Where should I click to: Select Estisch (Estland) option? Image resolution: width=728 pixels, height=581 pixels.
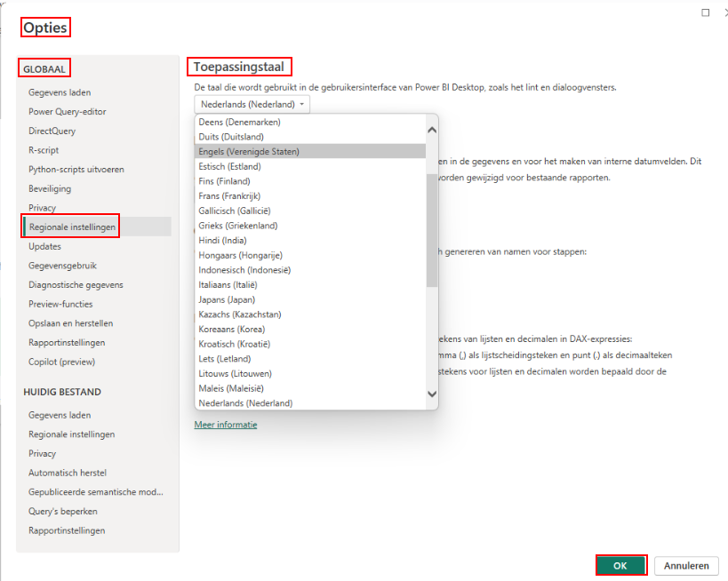coord(310,167)
